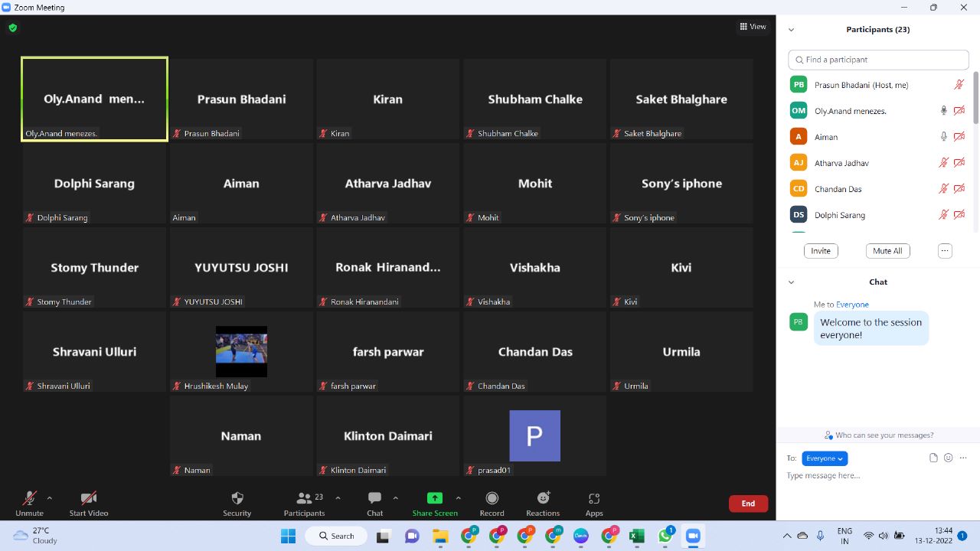Open the Apps toolbar icon
This screenshot has height=551, width=980.
click(x=594, y=498)
